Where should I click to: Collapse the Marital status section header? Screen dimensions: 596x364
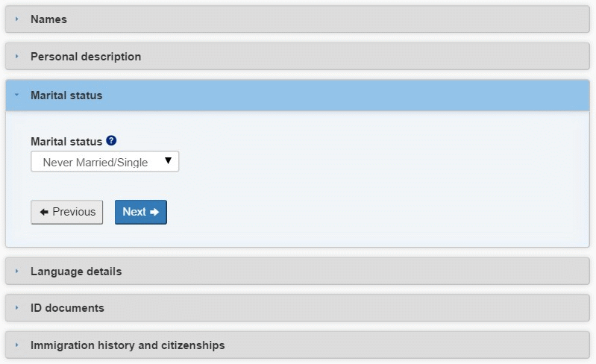(297, 95)
